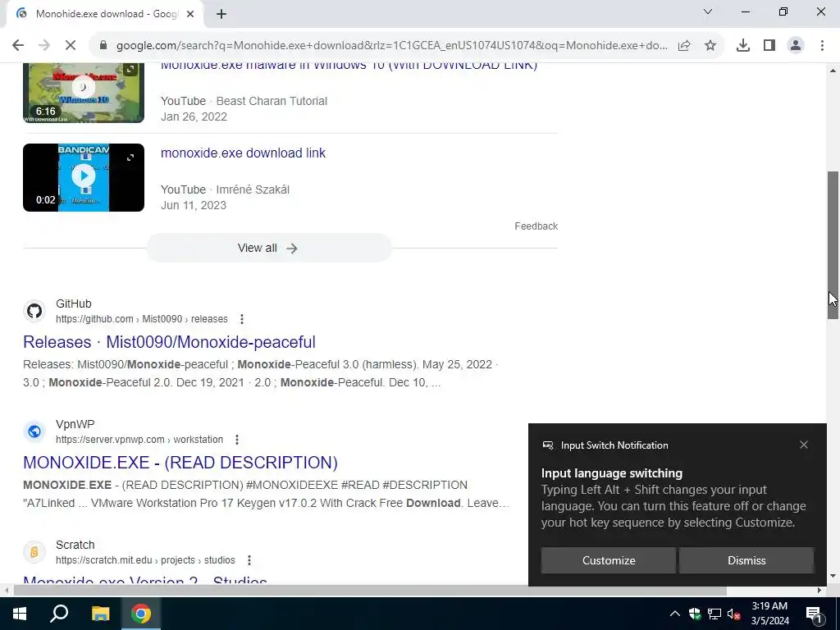
Task: Close the Input Switch Notification
Action: 804,445
